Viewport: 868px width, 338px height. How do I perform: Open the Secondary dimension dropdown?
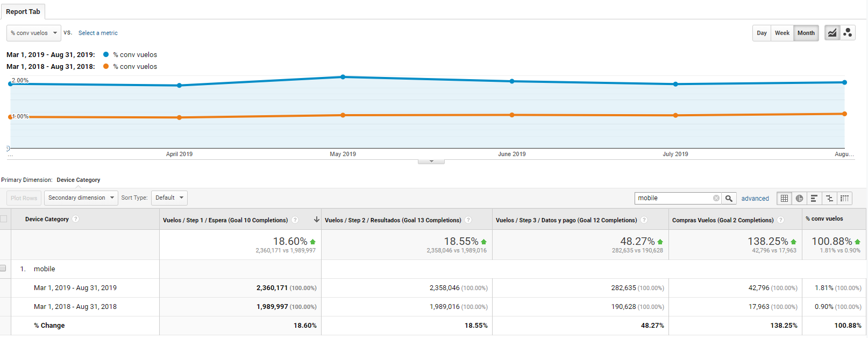[81, 198]
